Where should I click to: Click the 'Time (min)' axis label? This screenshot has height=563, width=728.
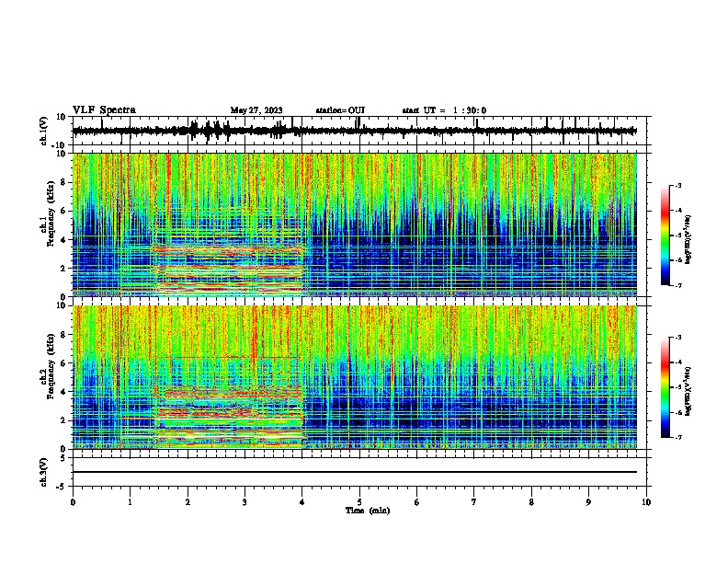pyautogui.click(x=368, y=511)
